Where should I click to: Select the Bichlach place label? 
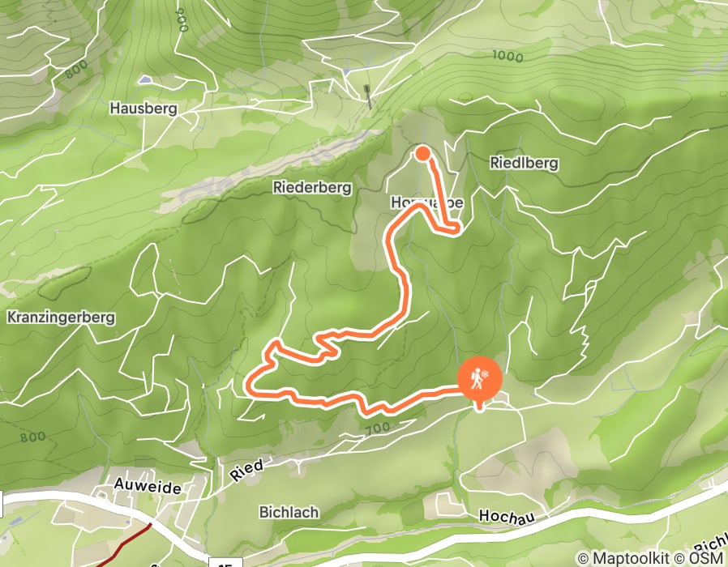click(x=289, y=512)
